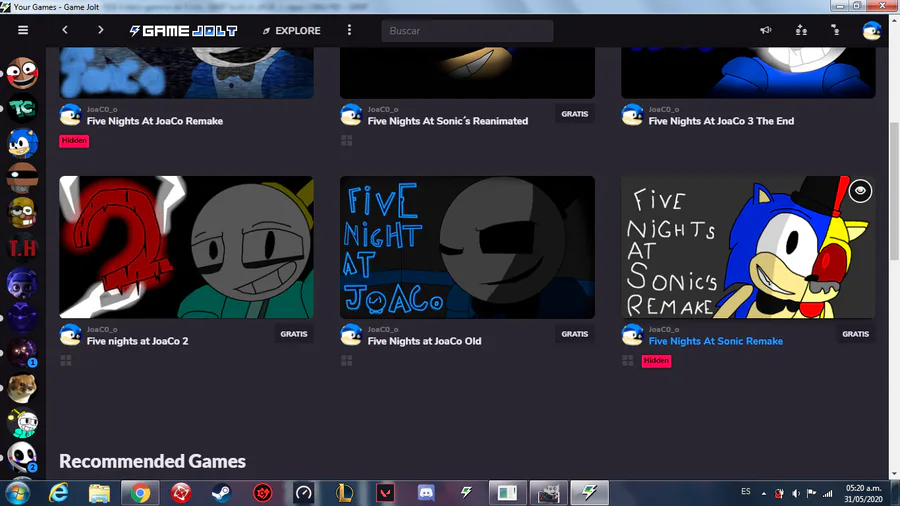Click the Five Nights At Sonic Remake thumbnail
Viewport: 900px width, 506px height.
pyautogui.click(x=748, y=247)
